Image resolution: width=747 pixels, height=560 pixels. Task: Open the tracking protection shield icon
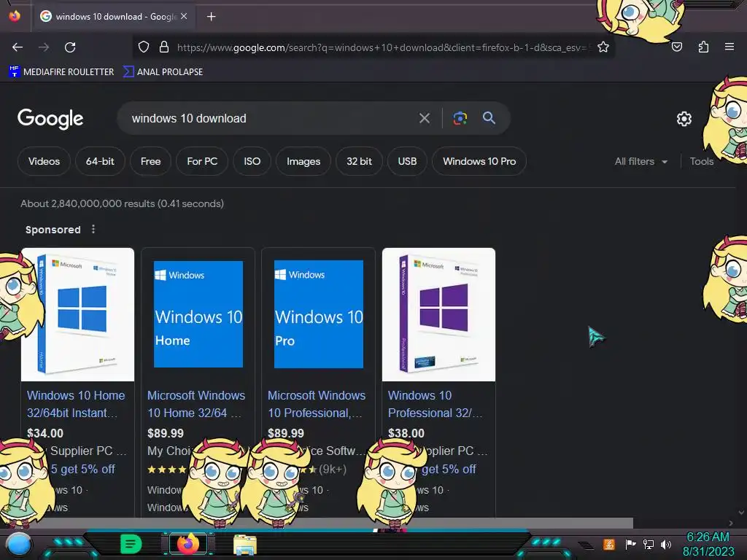pos(144,47)
